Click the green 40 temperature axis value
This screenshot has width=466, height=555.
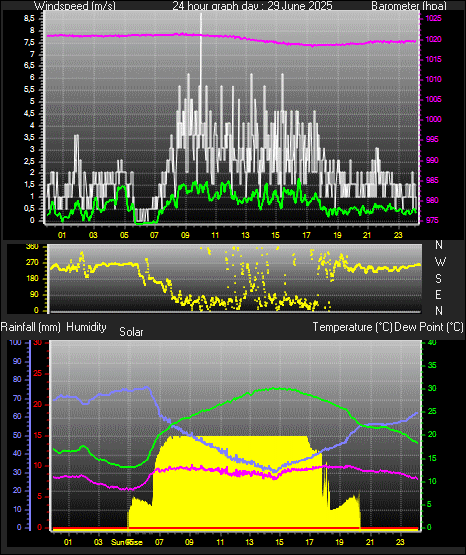[x=432, y=342]
